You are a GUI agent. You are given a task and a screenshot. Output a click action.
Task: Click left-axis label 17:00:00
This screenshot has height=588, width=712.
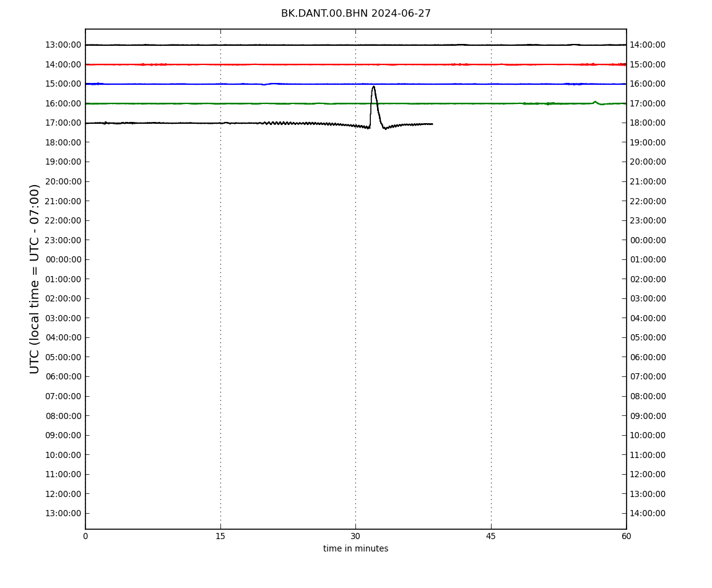pyautogui.click(x=63, y=123)
